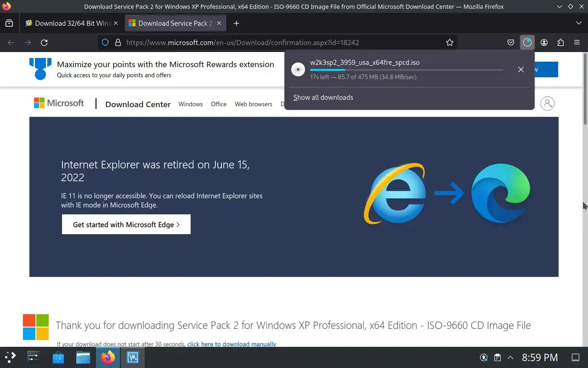Click the Maximize your points Rewards heading
588x368 pixels.
tap(165, 64)
